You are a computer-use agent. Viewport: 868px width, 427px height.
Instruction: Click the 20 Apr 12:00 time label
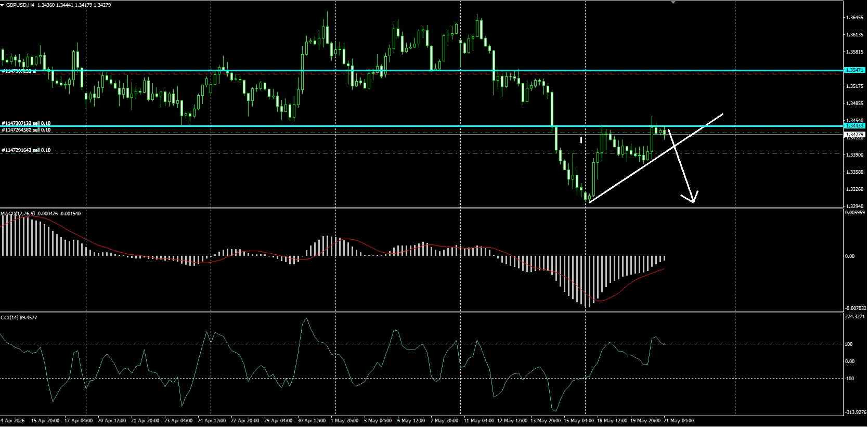pos(112,420)
